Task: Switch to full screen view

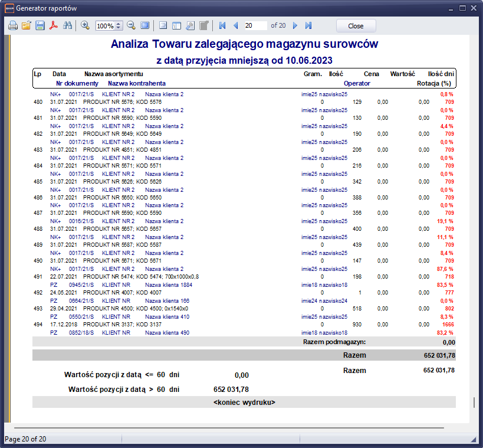Action: (145, 26)
